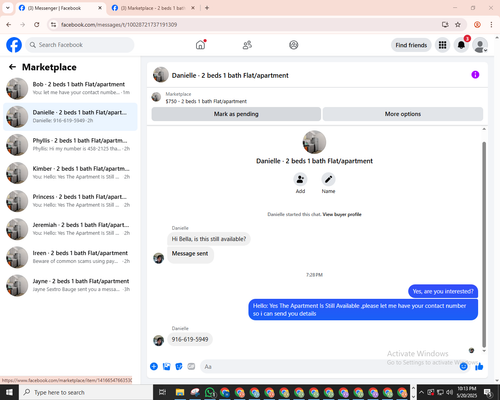
Task: Click the Facebook logo
Action: (14, 45)
